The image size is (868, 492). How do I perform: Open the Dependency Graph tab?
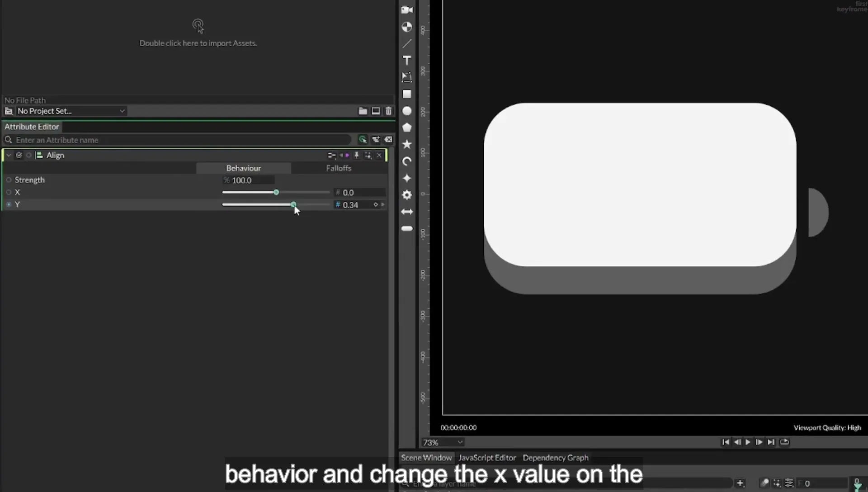[556, 458]
